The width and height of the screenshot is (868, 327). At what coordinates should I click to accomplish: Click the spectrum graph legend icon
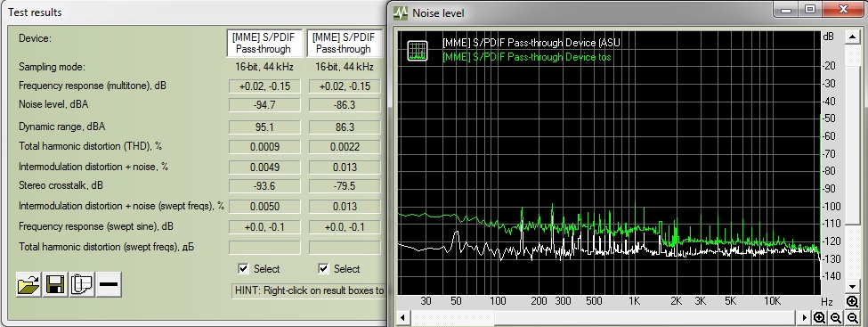[418, 51]
